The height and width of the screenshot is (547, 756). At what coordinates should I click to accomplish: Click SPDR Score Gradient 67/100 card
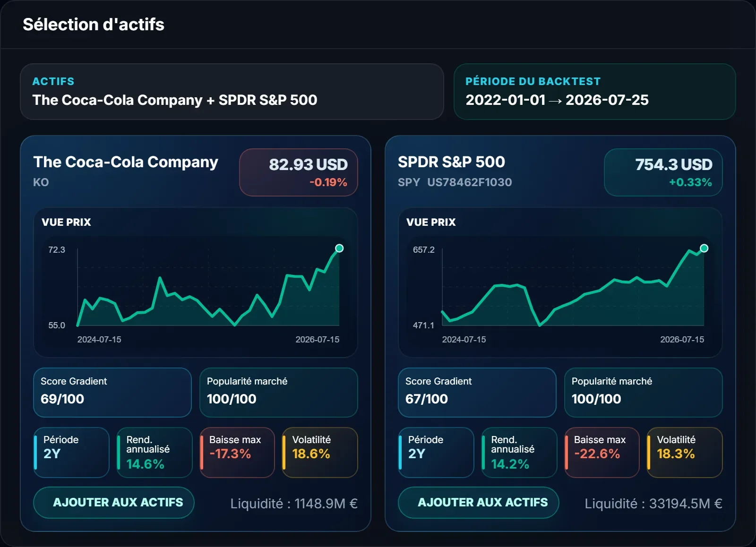[x=477, y=393]
